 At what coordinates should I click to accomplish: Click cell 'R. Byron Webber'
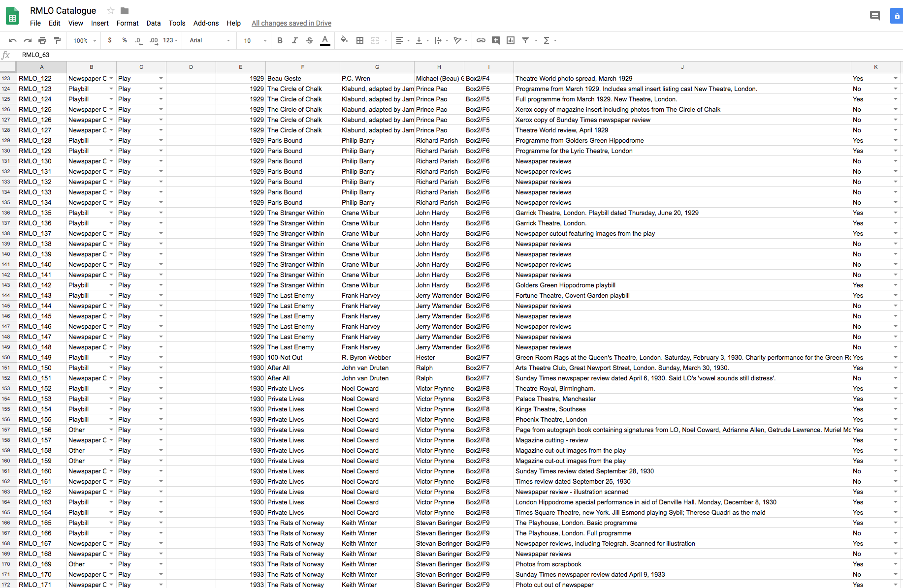[377, 358]
